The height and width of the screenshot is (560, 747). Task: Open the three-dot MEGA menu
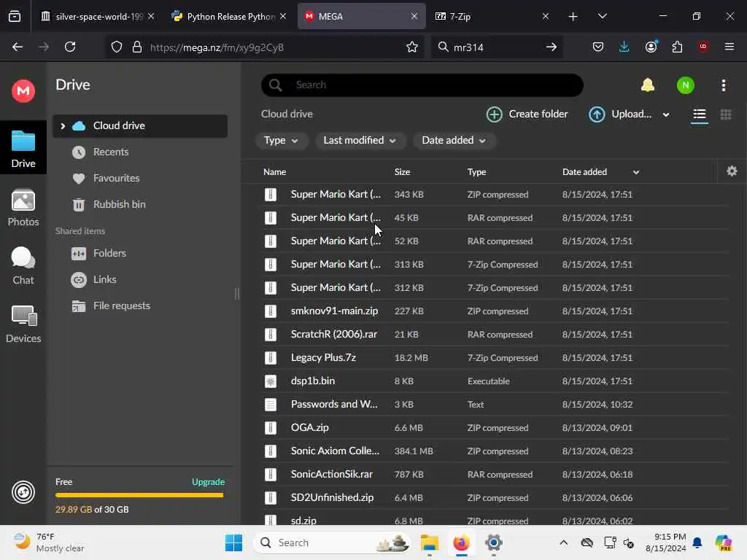click(x=723, y=85)
